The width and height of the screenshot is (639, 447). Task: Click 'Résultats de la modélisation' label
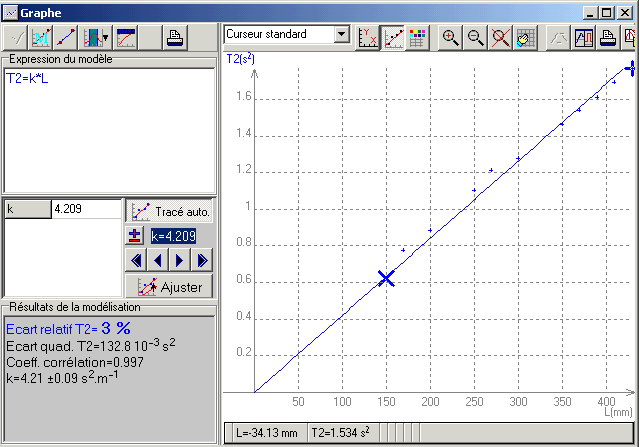[x=75, y=307]
